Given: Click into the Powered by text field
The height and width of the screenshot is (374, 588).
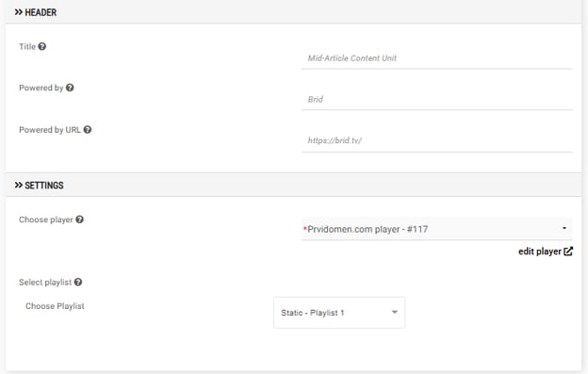Looking at the screenshot, I should [437, 99].
